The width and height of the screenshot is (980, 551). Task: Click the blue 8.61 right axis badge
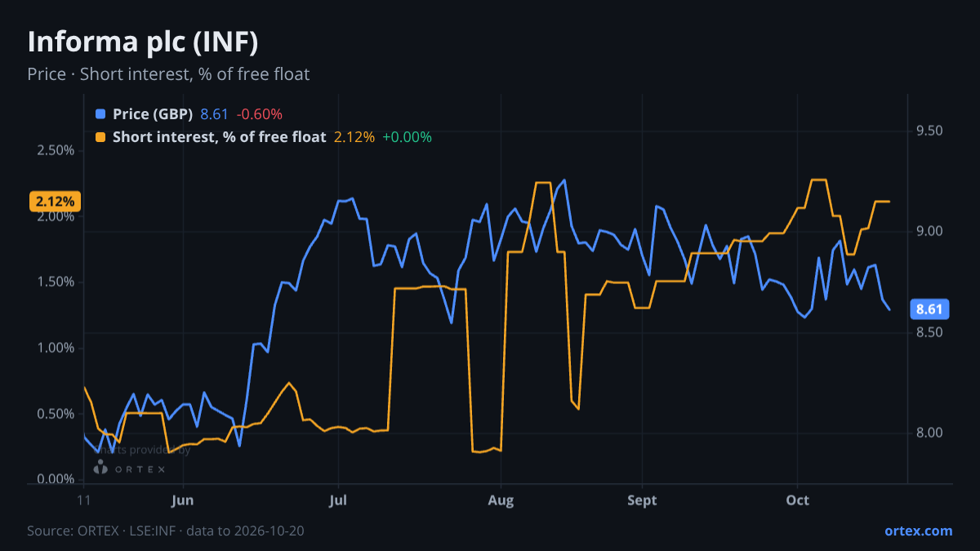[929, 309]
